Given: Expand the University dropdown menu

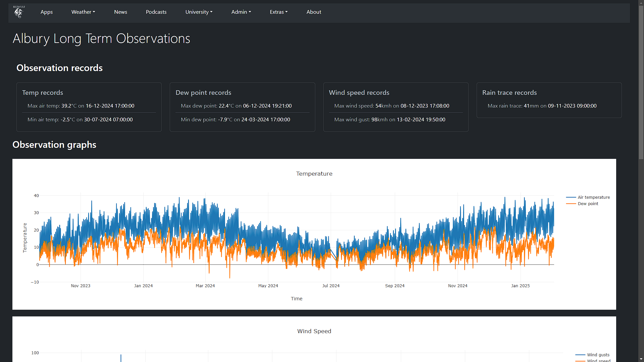Looking at the screenshot, I should click(x=199, y=12).
